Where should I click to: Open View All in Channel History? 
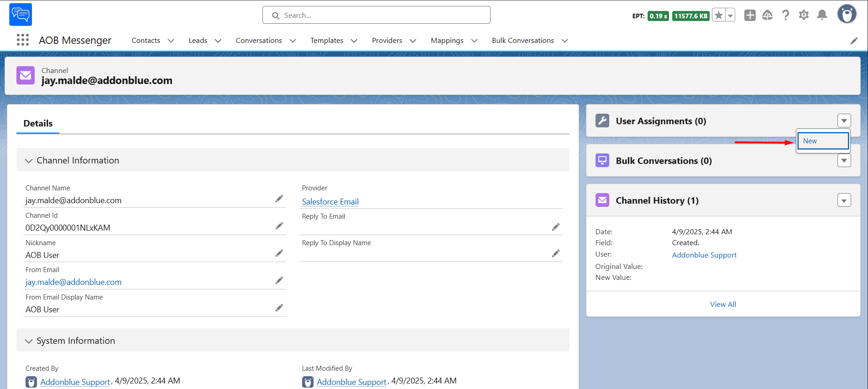723,305
